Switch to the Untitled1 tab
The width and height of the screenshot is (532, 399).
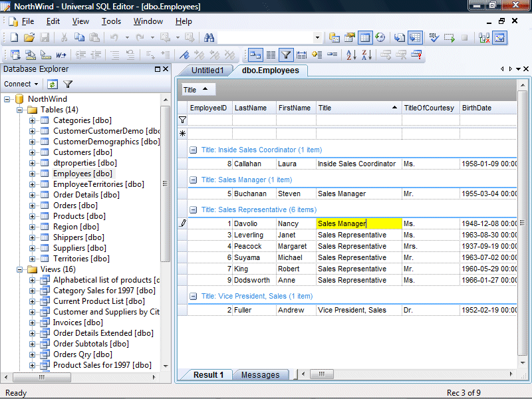coord(207,70)
